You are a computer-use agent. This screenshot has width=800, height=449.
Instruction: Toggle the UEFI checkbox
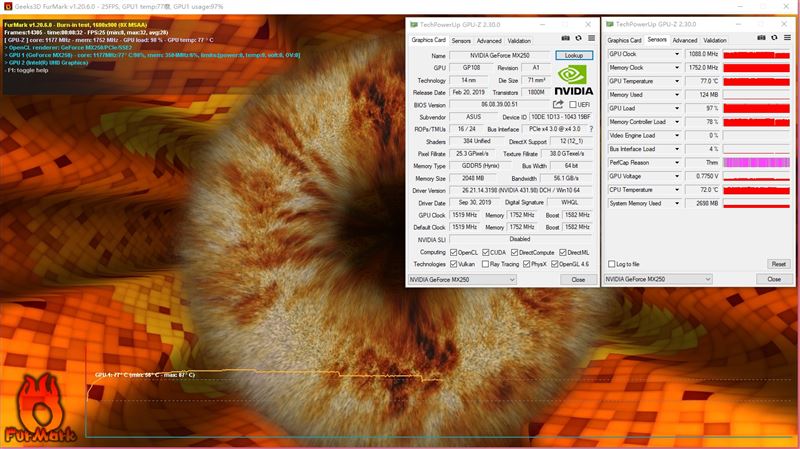(572, 105)
